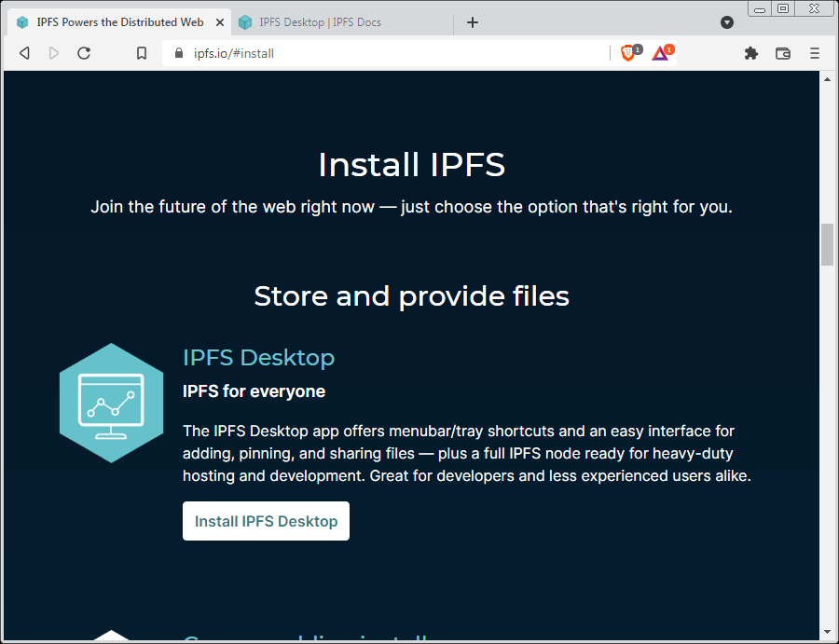The image size is (839, 644).
Task: Click the Install IPFS Desktop button
Action: pos(266,521)
